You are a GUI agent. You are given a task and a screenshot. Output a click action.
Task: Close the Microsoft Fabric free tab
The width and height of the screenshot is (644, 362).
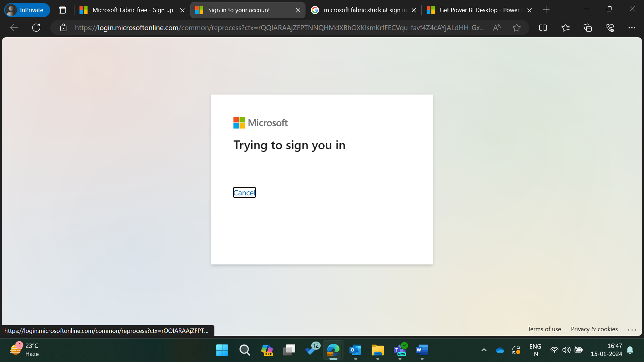(182, 10)
